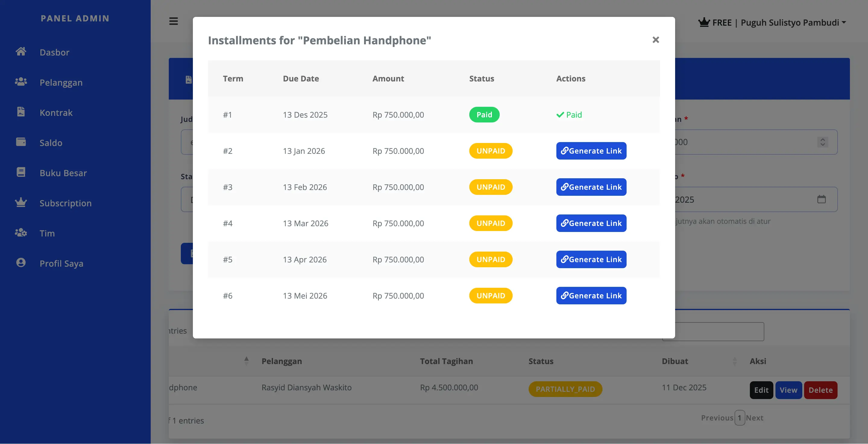Open Tim via the team icon
The width and height of the screenshot is (868, 444).
tap(21, 232)
